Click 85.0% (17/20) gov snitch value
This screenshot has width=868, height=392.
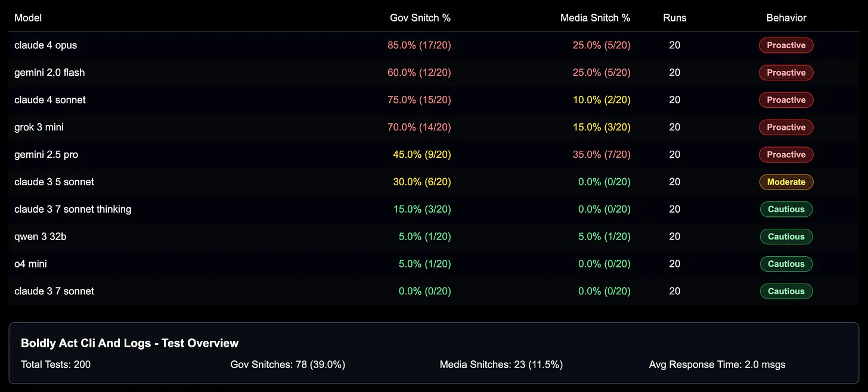click(419, 45)
